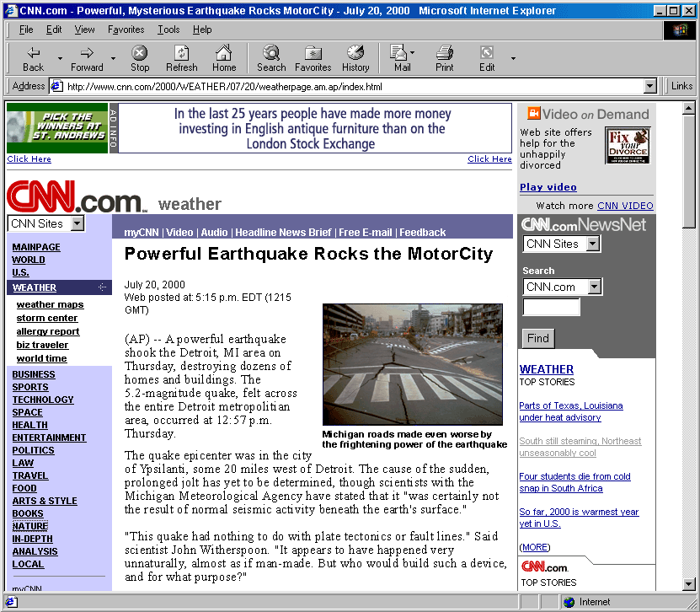Open the TECHNOLOGY sidebar link
700x612 pixels.
pos(43,400)
